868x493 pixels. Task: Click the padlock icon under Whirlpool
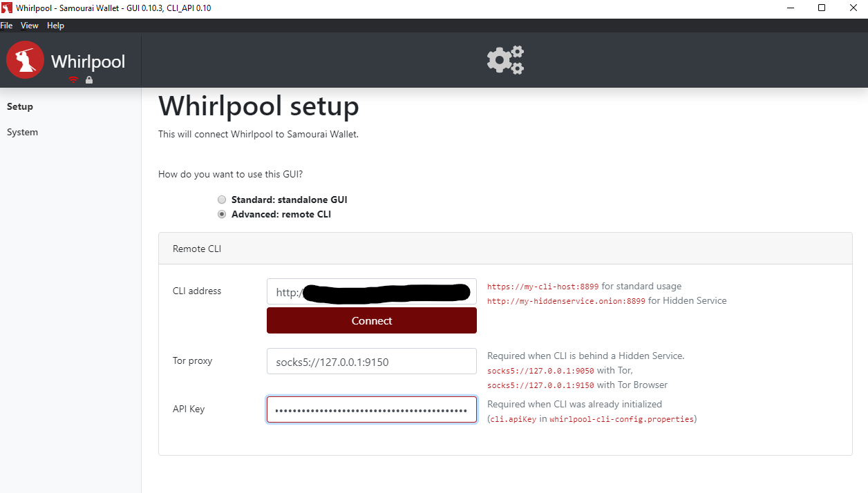pyautogui.click(x=89, y=80)
